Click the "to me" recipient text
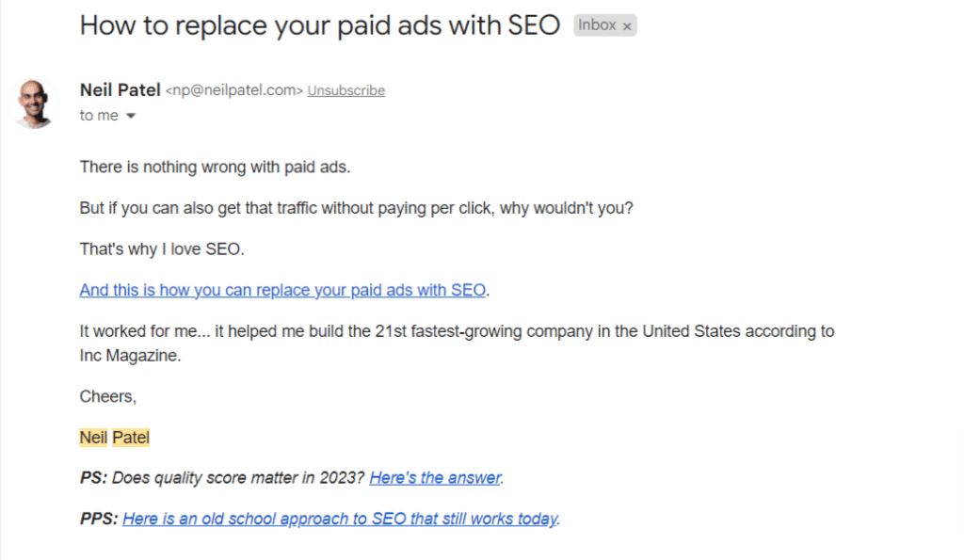Viewport: 964px width, 560px height. pyautogui.click(x=99, y=116)
